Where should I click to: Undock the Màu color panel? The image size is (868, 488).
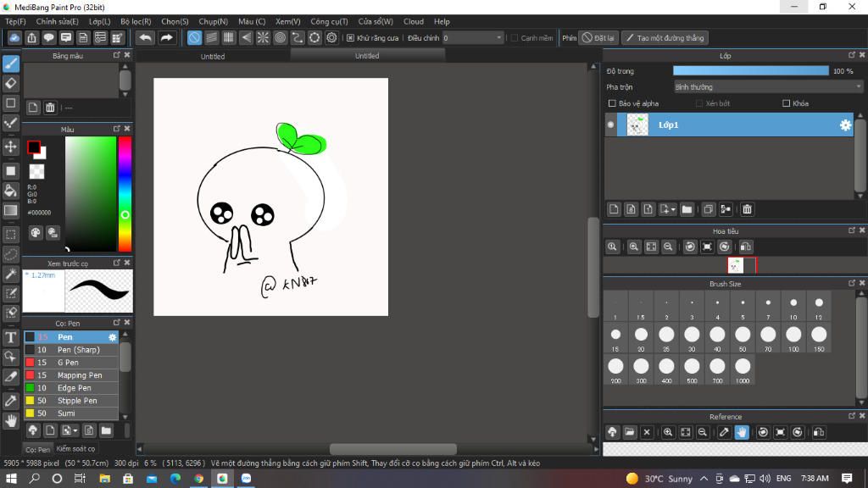pos(117,129)
